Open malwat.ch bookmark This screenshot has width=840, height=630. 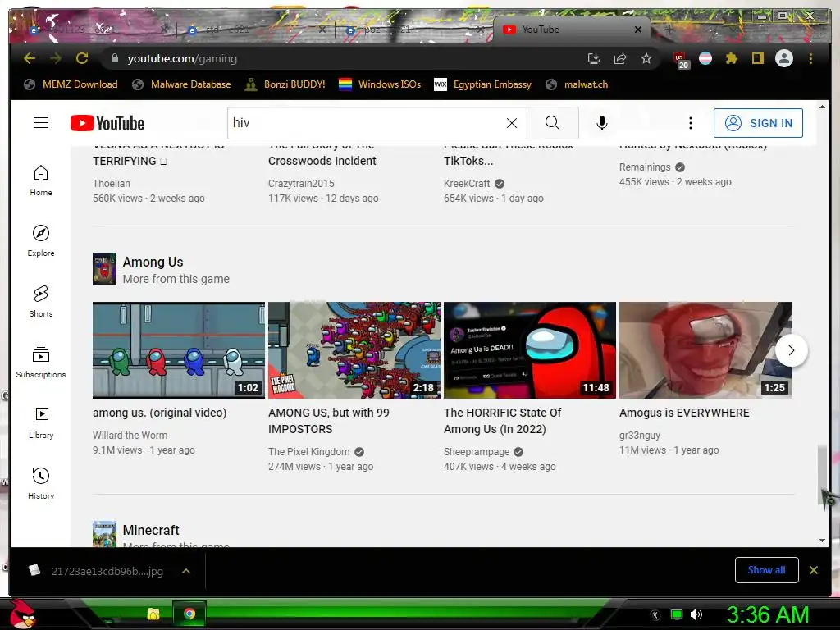tap(577, 84)
